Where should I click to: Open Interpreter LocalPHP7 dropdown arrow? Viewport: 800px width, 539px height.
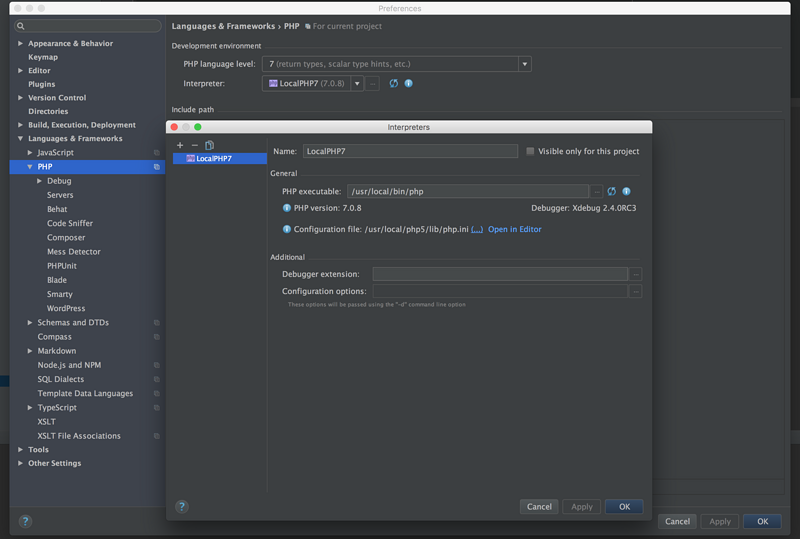point(357,83)
